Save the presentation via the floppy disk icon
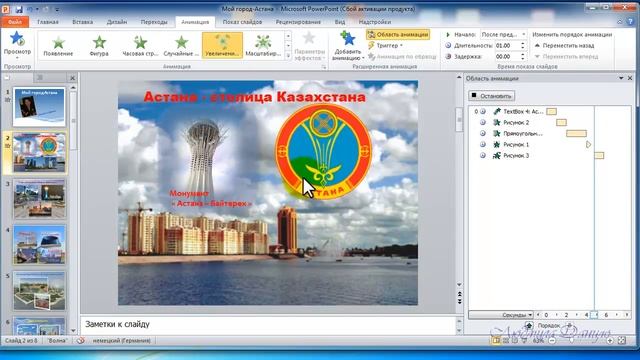640x360 pixels. coord(19,9)
